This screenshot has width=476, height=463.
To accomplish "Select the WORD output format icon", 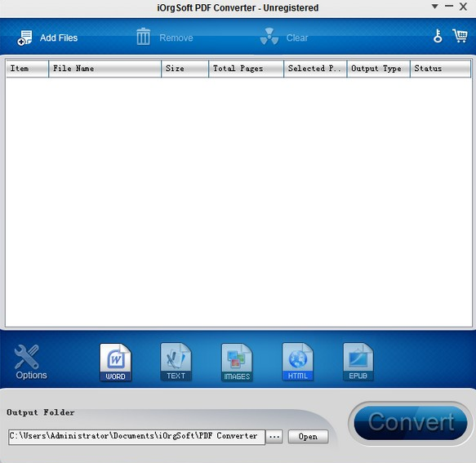I will 115,363.
